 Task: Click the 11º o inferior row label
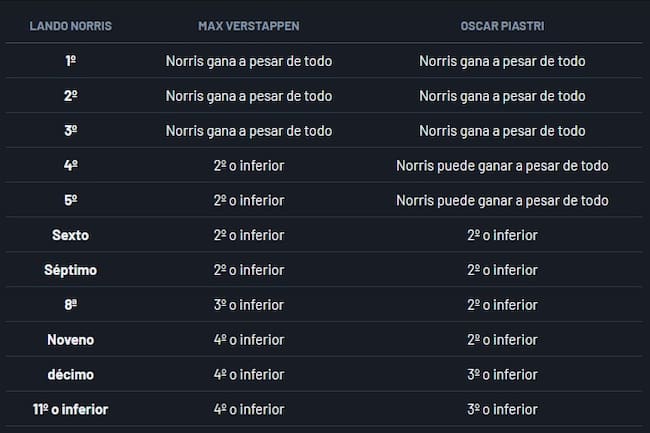click(x=71, y=409)
